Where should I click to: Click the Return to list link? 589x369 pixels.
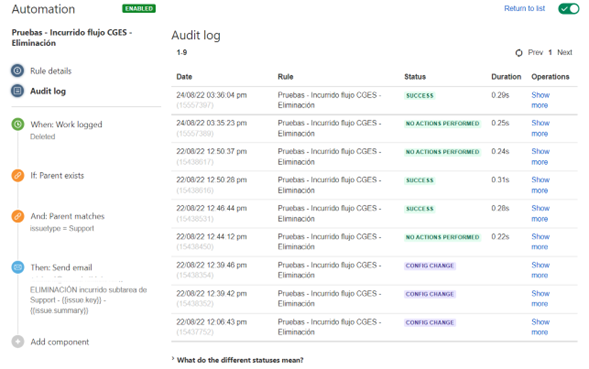tap(524, 8)
